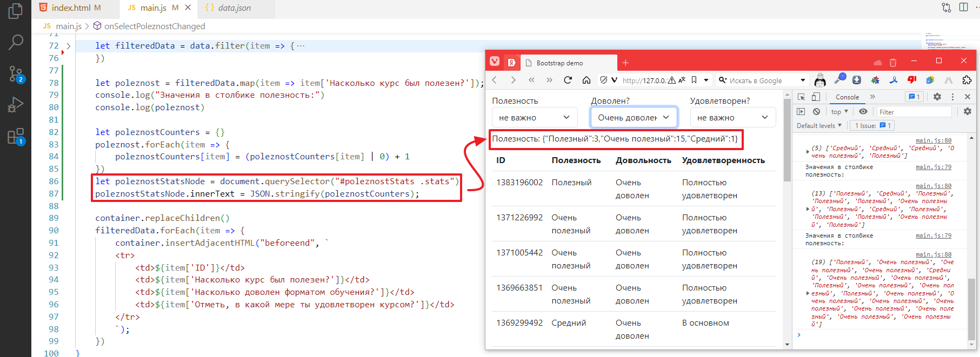The image size is (980, 357).
Task: Open the Search view in VS Code
Action: click(x=16, y=42)
